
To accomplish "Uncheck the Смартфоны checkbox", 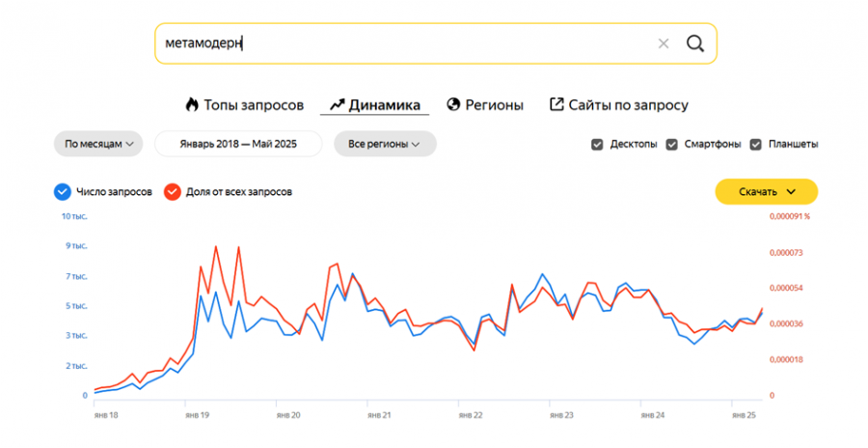I will point(671,144).
